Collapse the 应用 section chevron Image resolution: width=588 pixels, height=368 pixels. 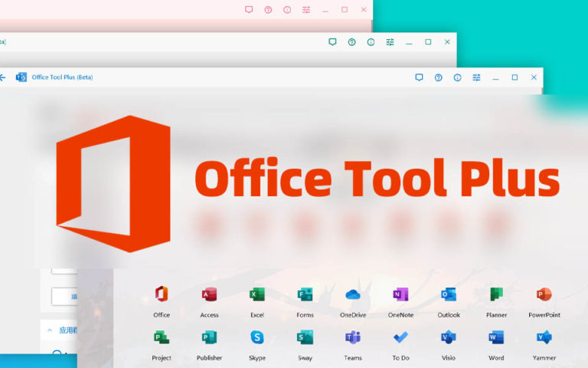(50, 330)
